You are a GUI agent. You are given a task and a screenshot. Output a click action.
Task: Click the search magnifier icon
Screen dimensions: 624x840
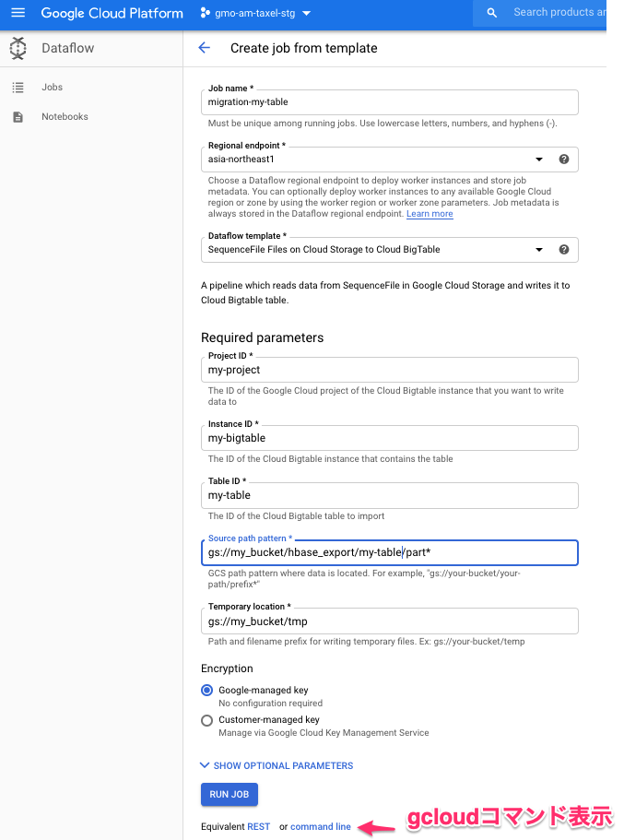click(491, 13)
